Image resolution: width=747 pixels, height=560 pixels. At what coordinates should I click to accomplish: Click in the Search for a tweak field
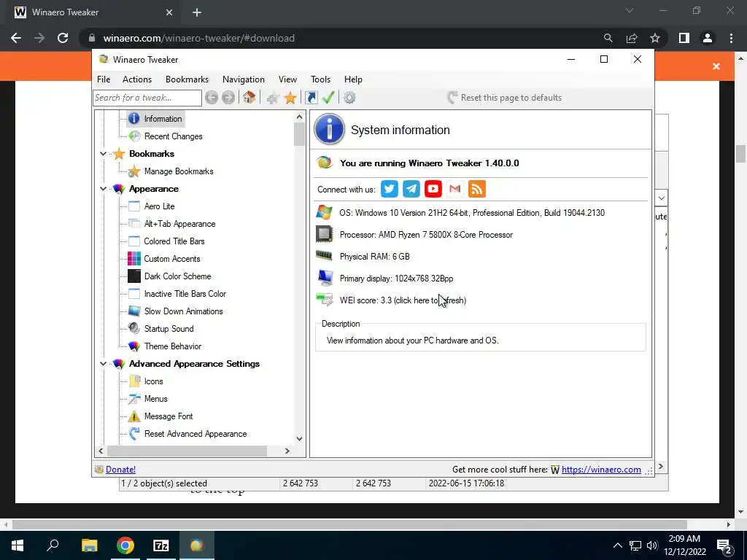click(x=147, y=98)
